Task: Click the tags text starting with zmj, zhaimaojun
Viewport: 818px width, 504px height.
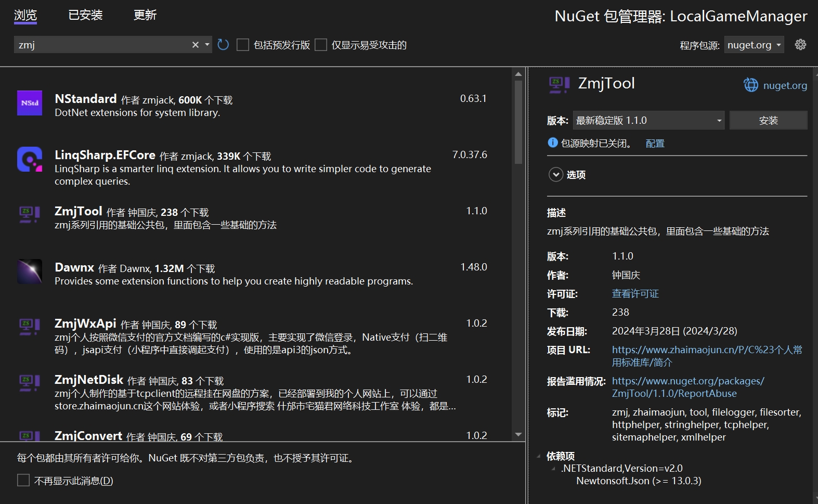Action: tap(707, 424)
